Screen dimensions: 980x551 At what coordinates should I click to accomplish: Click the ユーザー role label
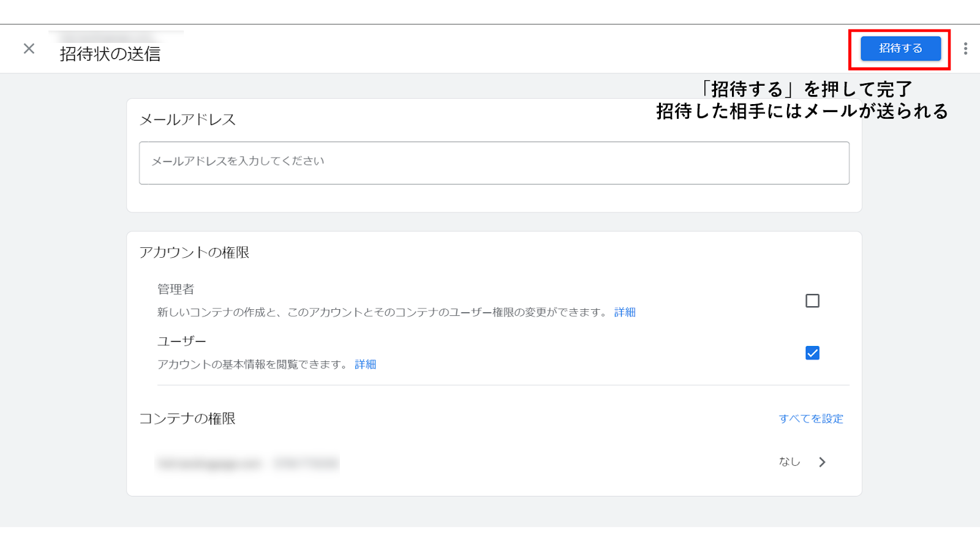pos(182,341)
